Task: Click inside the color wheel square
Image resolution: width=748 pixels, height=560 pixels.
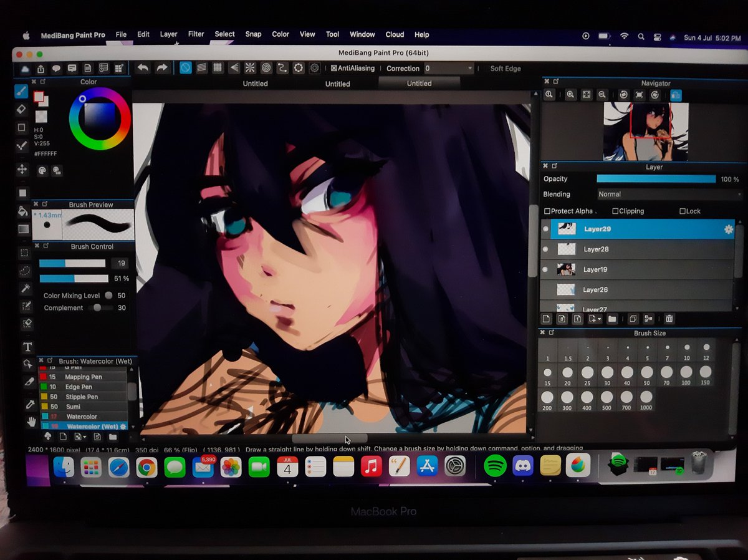Action: (x=99, y=117)
